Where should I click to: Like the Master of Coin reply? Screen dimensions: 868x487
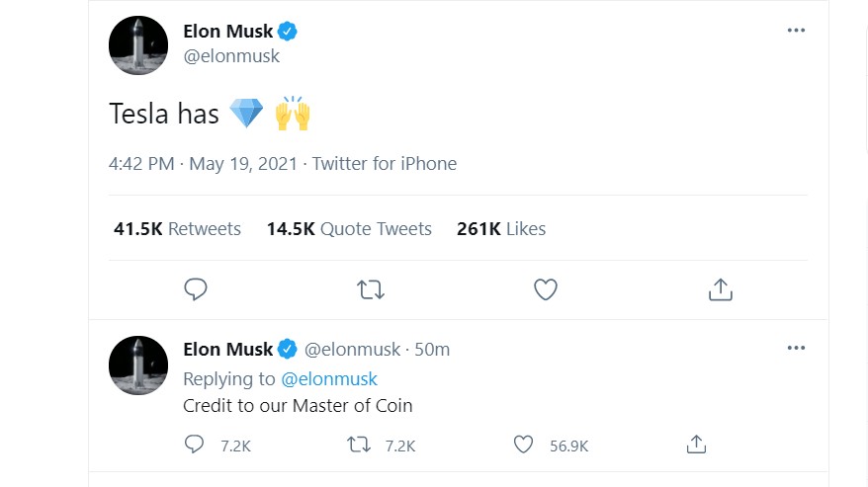[524, 446]
